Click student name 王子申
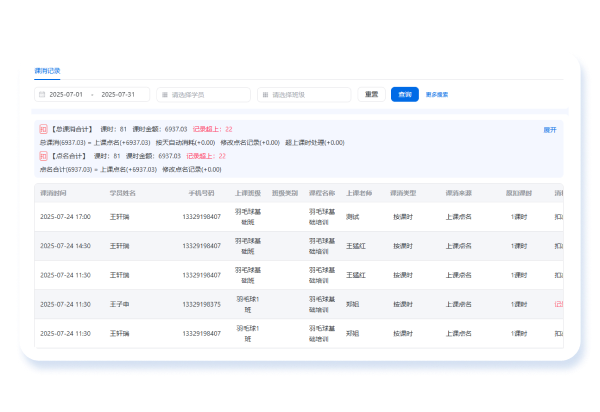Image resolution: width=600 pixels, height=412 pixels. [x=119, y=305]
